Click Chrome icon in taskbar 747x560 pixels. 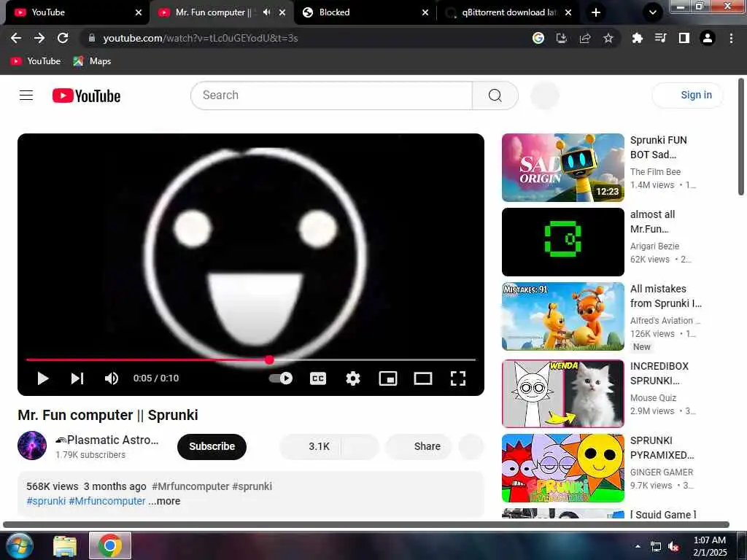click(110, 545)
